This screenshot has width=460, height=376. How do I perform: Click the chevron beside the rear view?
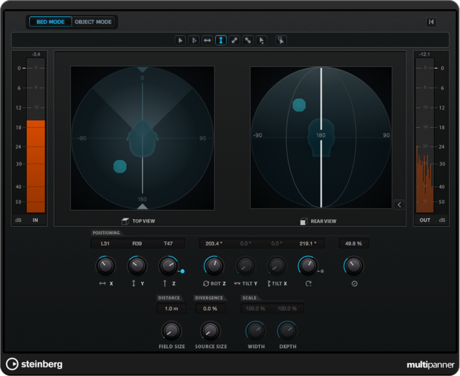click(399, 205)
